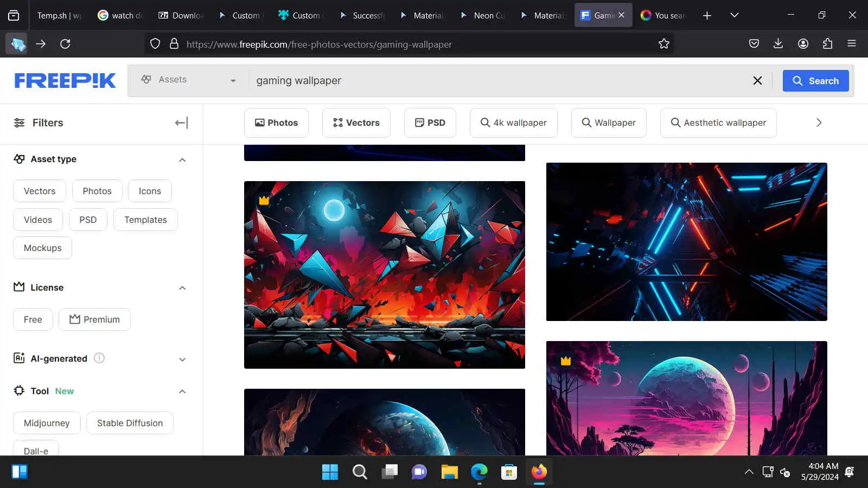Reload the current page
The height and width of the screenshot is (488, 868).
point(65,44)
